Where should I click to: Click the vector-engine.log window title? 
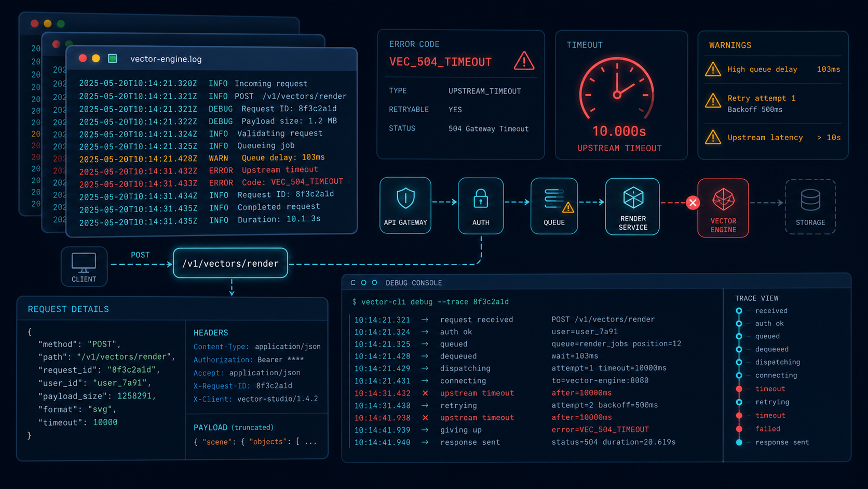click(x=166, y=59)
